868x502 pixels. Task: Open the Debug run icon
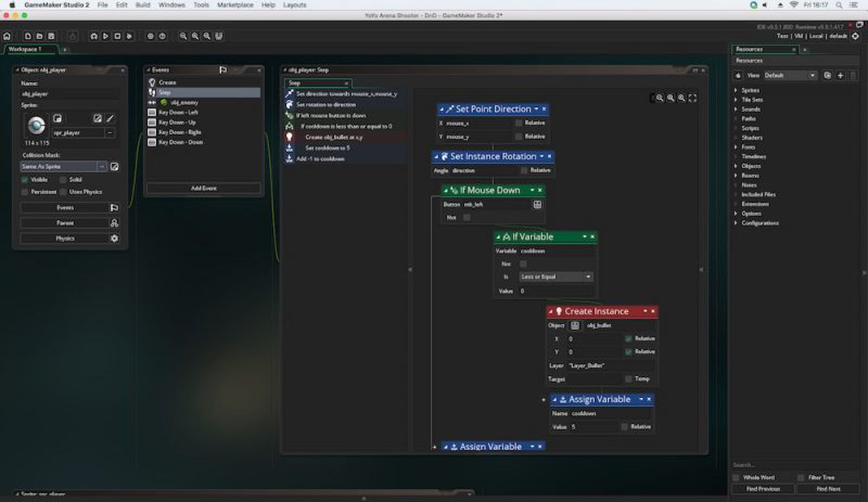[x=129, y=36]
